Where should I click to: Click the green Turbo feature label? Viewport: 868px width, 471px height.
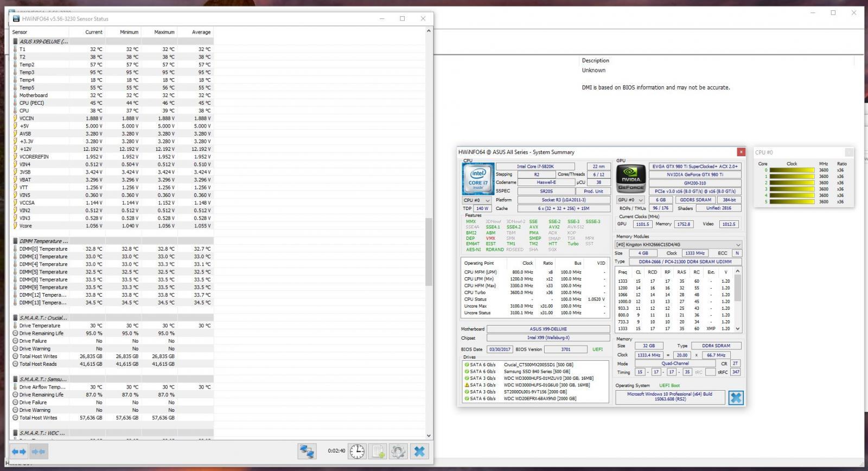(x=573, y=244)
